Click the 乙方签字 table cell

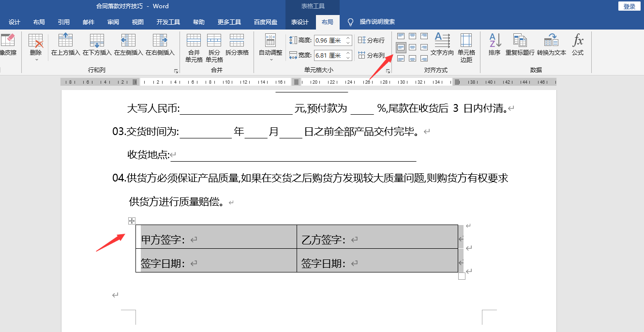pos(377,237)
